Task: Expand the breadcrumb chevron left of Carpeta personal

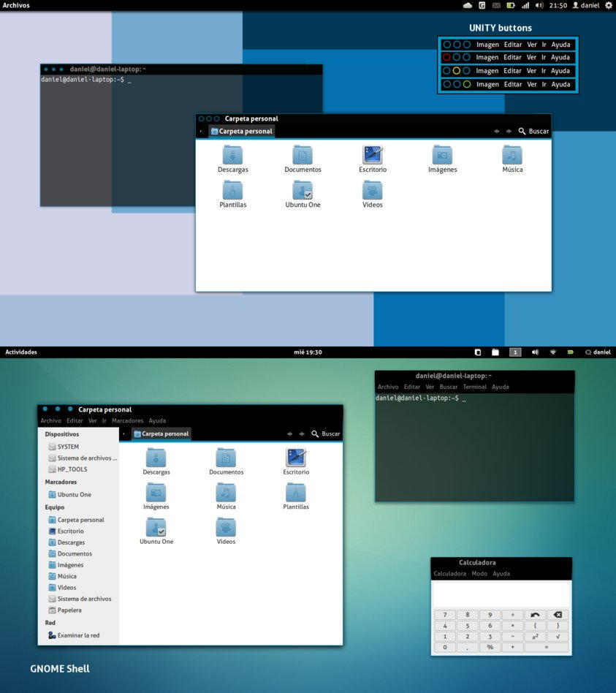Action: pyautogui.click(x=200, y=131)
